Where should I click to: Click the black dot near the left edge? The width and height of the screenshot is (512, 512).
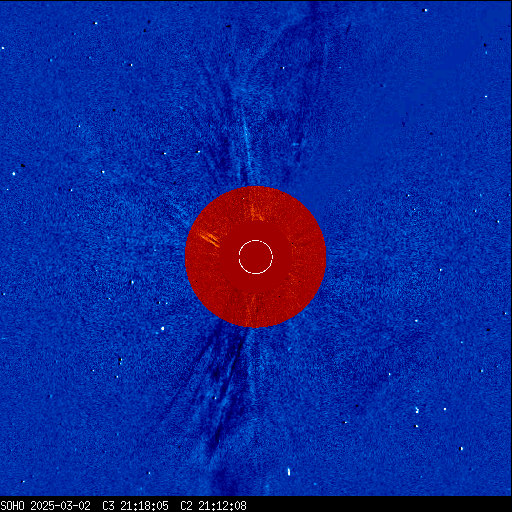click(23, 165)
